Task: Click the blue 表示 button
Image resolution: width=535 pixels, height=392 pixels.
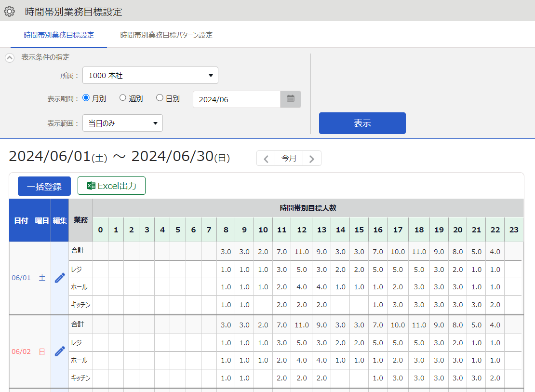Action: 362,123
